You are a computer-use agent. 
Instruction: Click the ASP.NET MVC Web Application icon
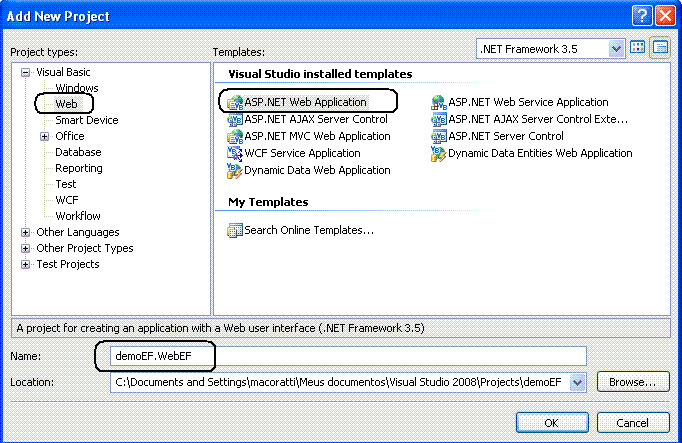(x=235, y=137)
